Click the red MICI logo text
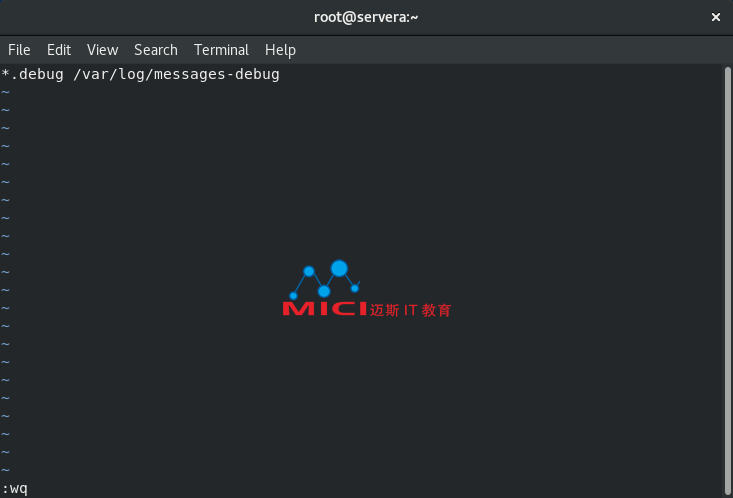Image resolution: width=733 pixels, height=498 pixels. tap(324, 309)
